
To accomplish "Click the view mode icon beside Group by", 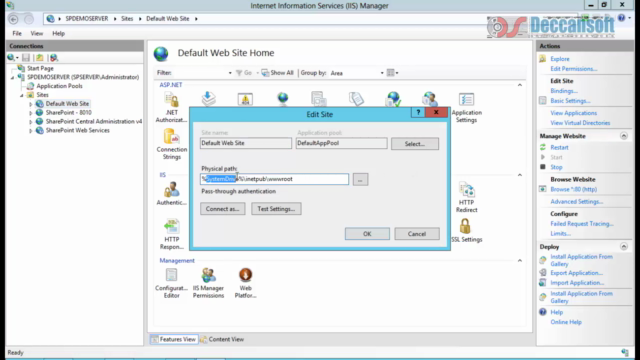I will point(391,73).
